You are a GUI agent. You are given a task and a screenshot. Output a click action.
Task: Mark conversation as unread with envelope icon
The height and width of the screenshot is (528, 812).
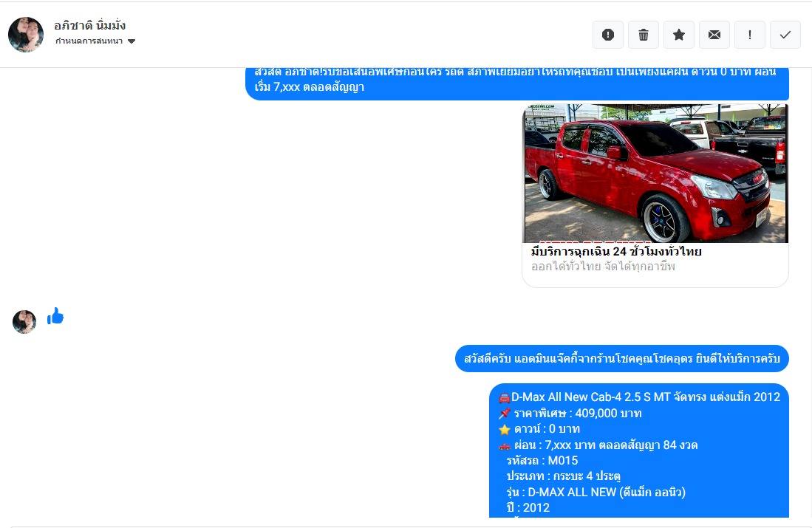tap(714, 35)
